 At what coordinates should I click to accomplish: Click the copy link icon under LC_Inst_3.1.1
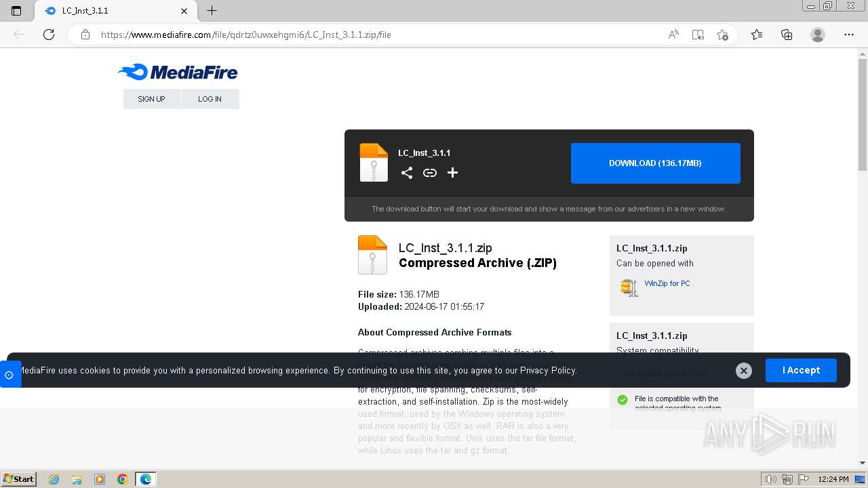pyautogui.click(x=430, y=173)
